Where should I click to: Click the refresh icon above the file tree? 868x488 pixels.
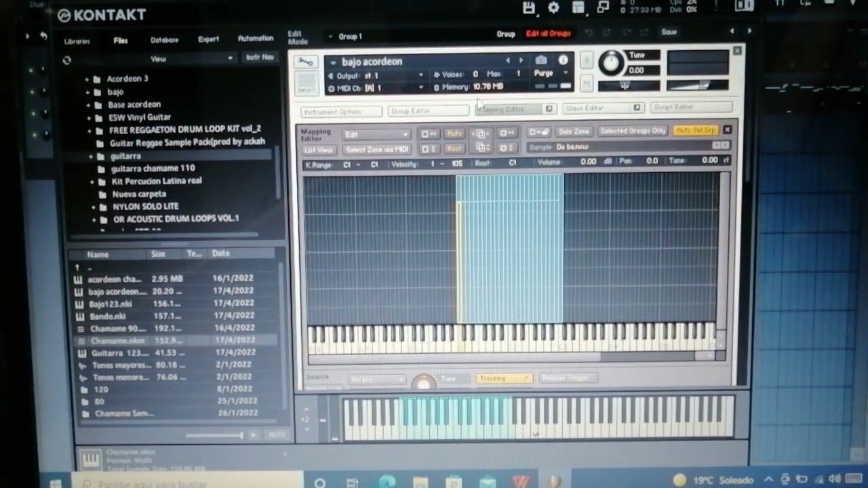(x=66, y=60)
